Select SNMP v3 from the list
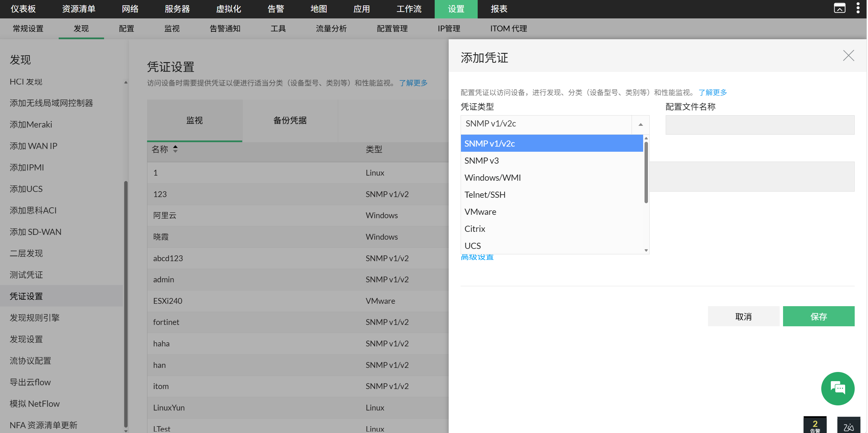The width and height of the screenshot is (868, 433). (x=551, y=161)
